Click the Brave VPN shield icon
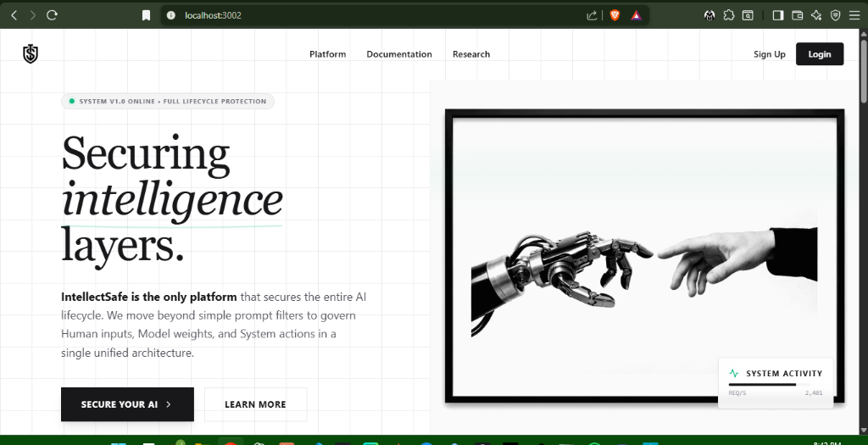868x445 pixels. point(835,15)
